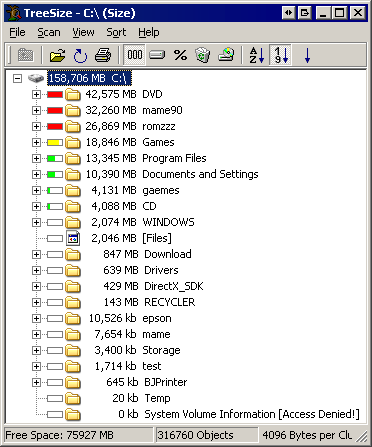Collapse the C:\ root node

(17, 79)
